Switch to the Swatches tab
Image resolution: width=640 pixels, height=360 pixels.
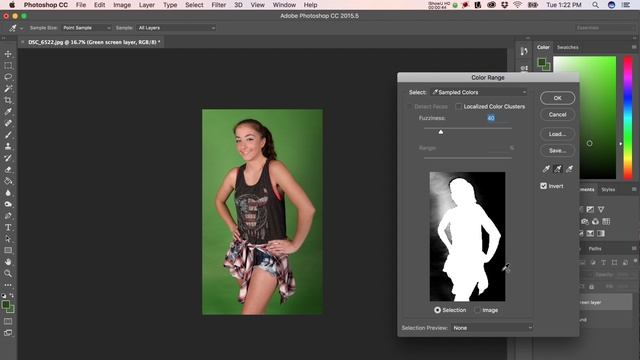(x=567, y=47)
